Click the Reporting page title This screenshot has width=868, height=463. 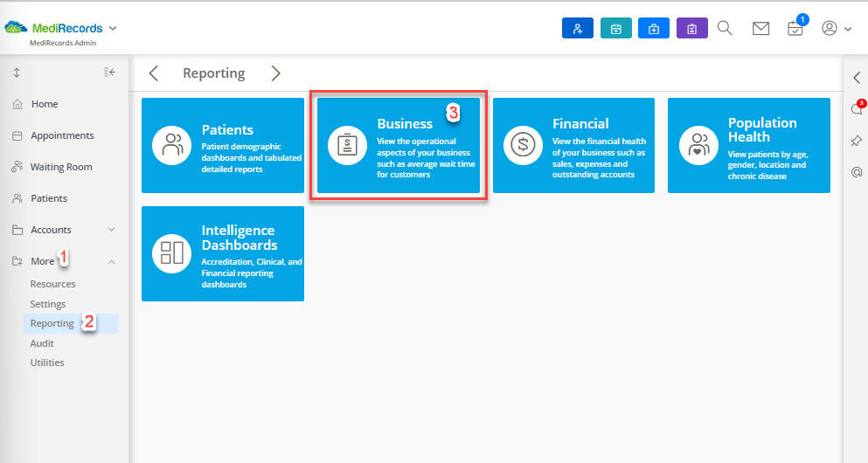tap(213, 73)
